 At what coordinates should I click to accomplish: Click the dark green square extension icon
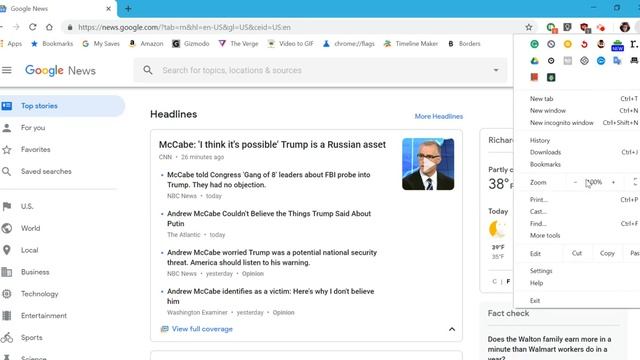(x=551, y=77)
